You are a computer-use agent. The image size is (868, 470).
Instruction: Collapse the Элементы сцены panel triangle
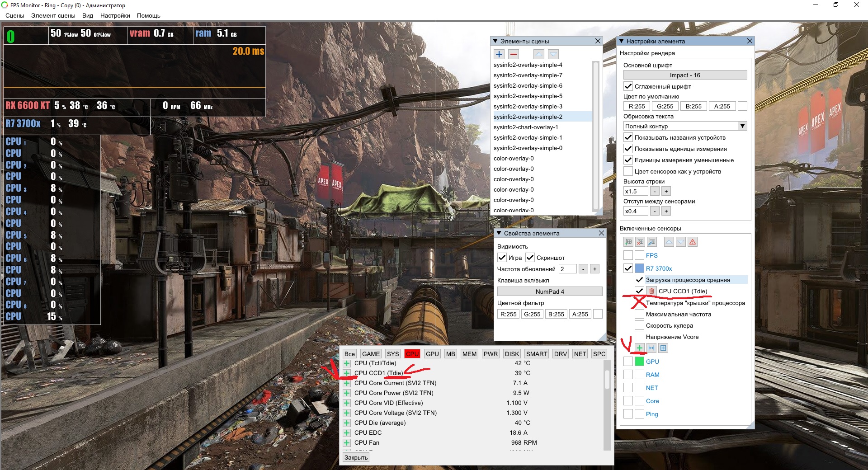pyautogui.click(x=495, y=41)
